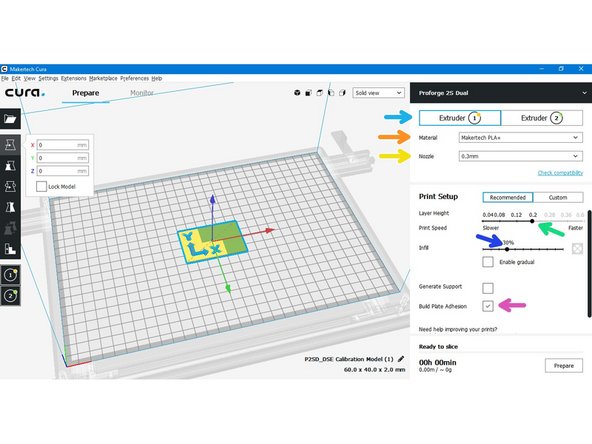
Task: Switch to the Monitor tab
Action: [142, 93]
